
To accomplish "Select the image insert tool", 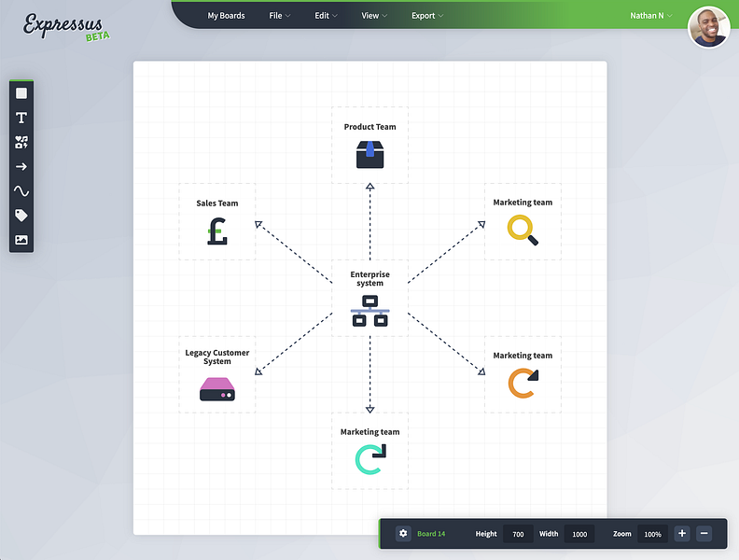I will tap(21, 240).
